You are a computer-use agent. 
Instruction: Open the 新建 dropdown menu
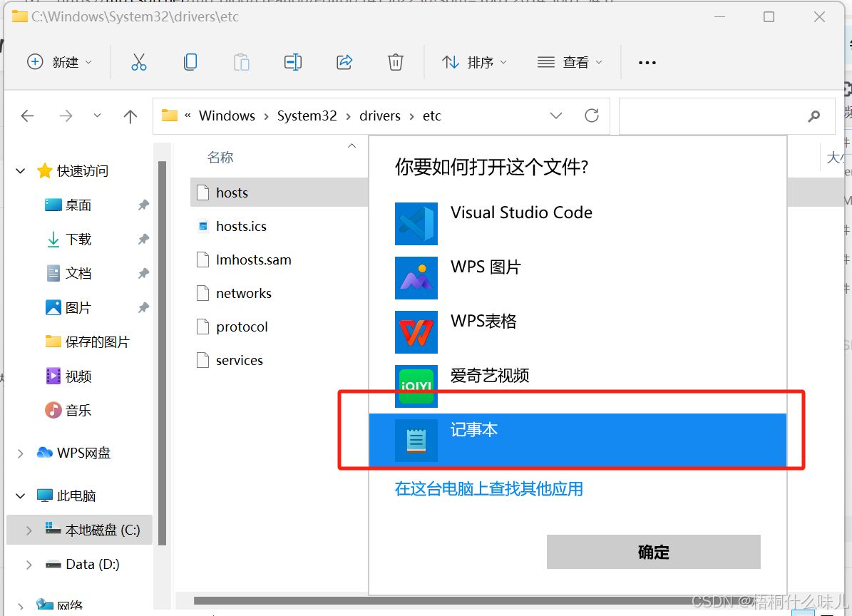pos(60,63)
